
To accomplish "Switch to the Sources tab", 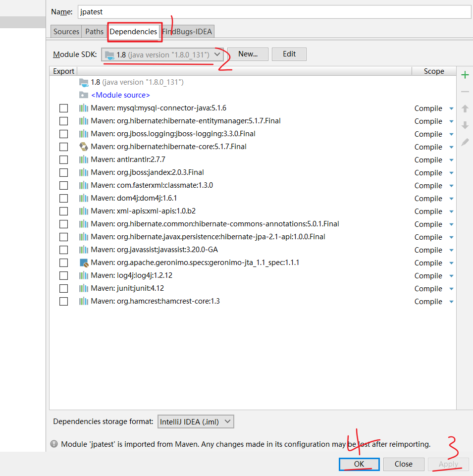I will coord(66,32).
